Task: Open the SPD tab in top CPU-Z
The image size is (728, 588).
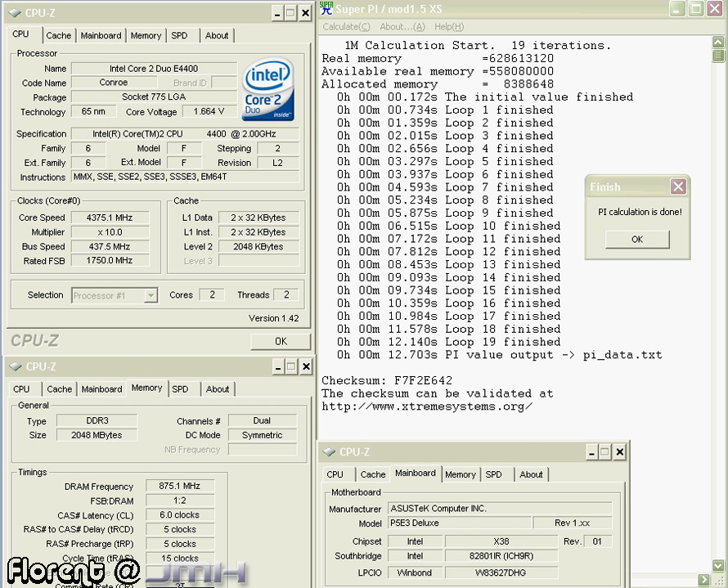Action: point(179,35)
